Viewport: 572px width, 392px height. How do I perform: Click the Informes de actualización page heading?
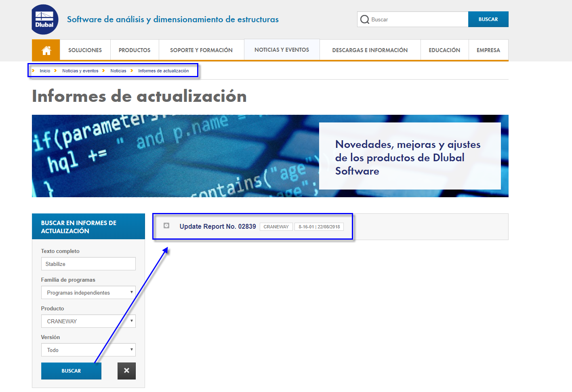(139, 96)
